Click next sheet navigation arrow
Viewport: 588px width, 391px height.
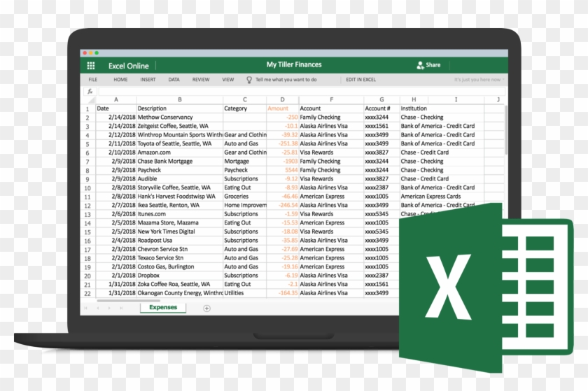[109, 308]
